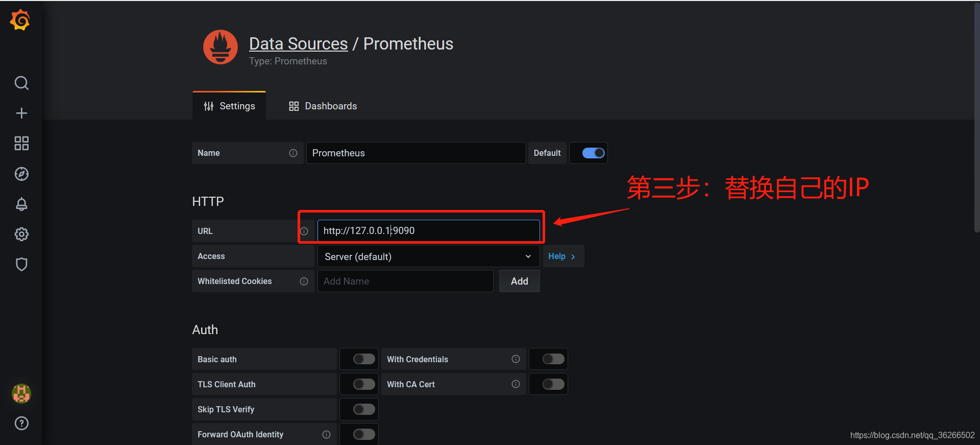This screenshot has width=980, height=445.
Task: Show info tooltip for Whitelisted Cookies
Action: click(304, 281)
